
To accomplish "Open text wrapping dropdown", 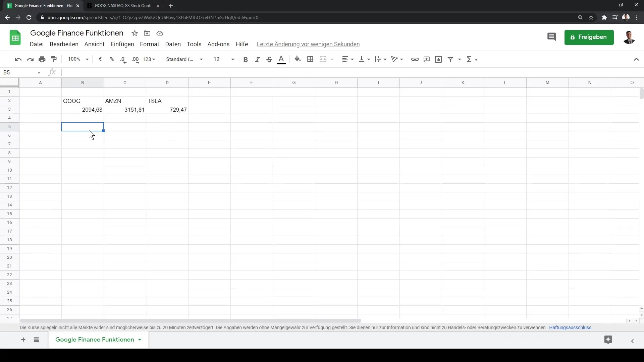I will tap(381, 59).
